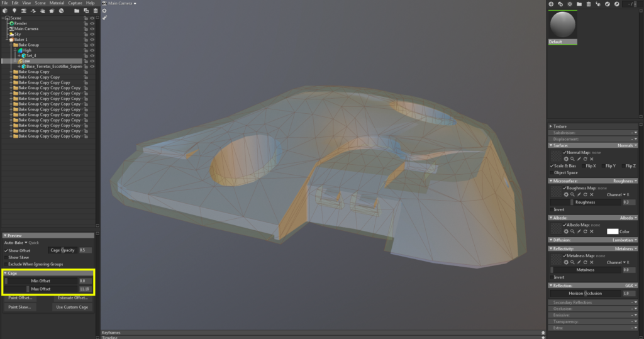Click the Normal Map magnifier icon

572,159
